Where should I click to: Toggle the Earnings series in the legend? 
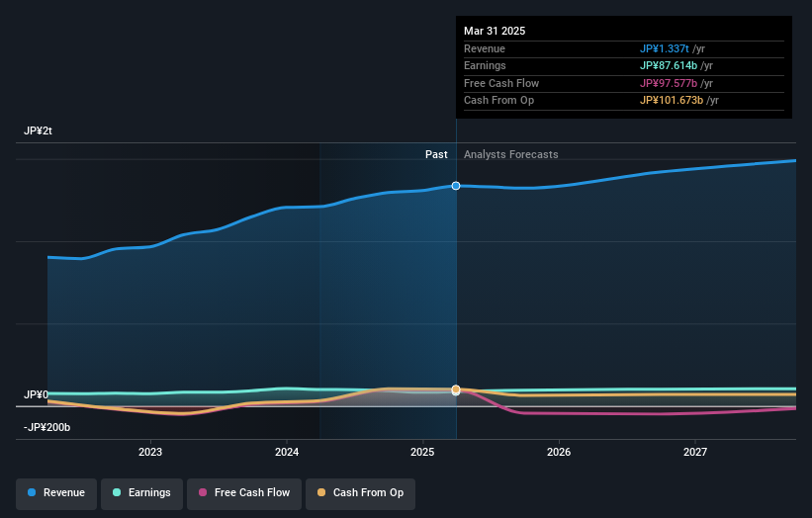(141, 493)
